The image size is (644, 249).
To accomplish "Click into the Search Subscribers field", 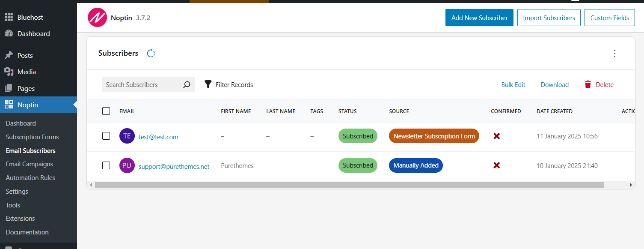I will [x=141, y=85].
